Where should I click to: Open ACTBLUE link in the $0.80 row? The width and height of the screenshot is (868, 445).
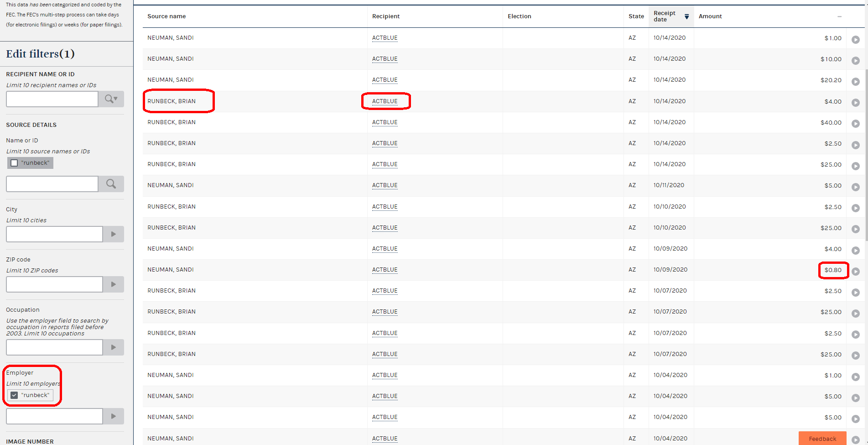point(385,270)
